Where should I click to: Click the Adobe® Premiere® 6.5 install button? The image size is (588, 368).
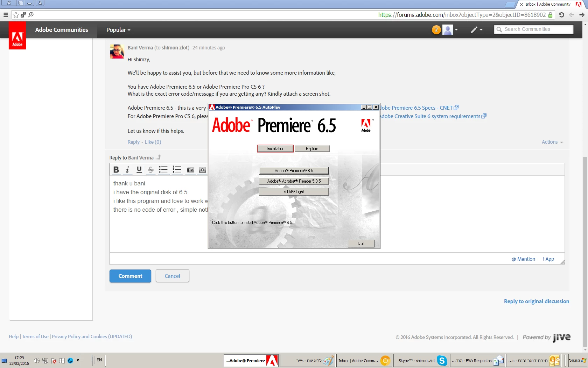pos(294,171)
